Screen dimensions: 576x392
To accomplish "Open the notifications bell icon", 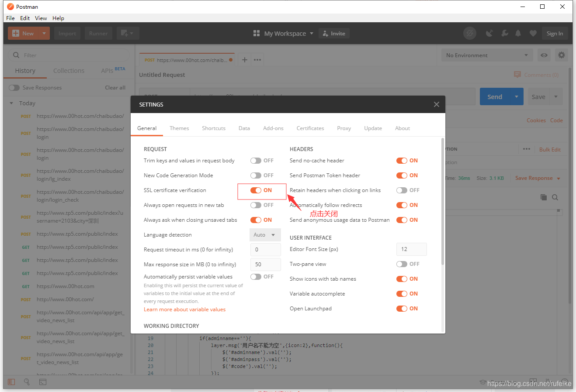I will 518,33.
